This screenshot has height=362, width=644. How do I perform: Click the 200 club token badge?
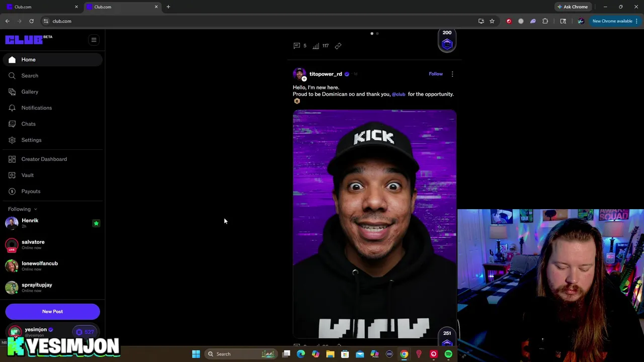tap(447, 41)
